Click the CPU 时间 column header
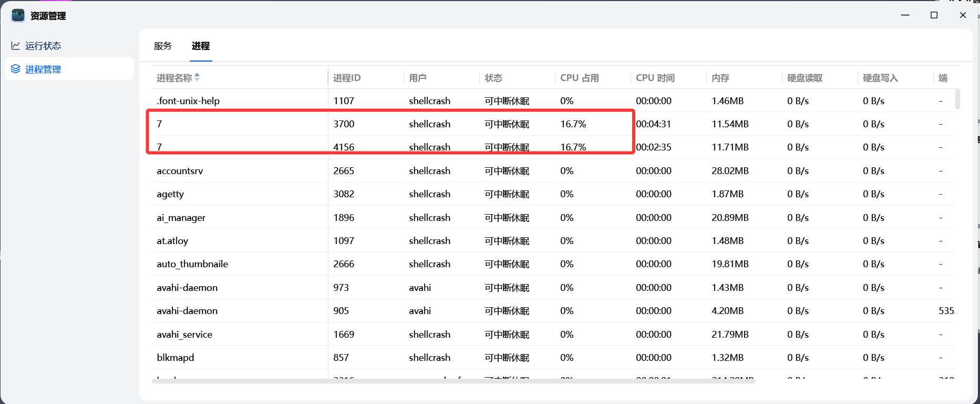The height and width of the screenshot is (404, 980). pos(655,78)
